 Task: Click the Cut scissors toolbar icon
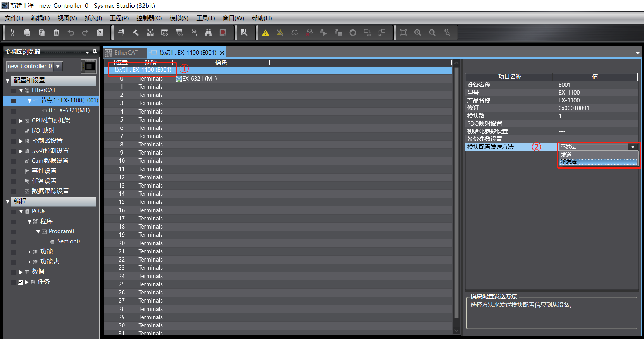(x=12, y=33)
